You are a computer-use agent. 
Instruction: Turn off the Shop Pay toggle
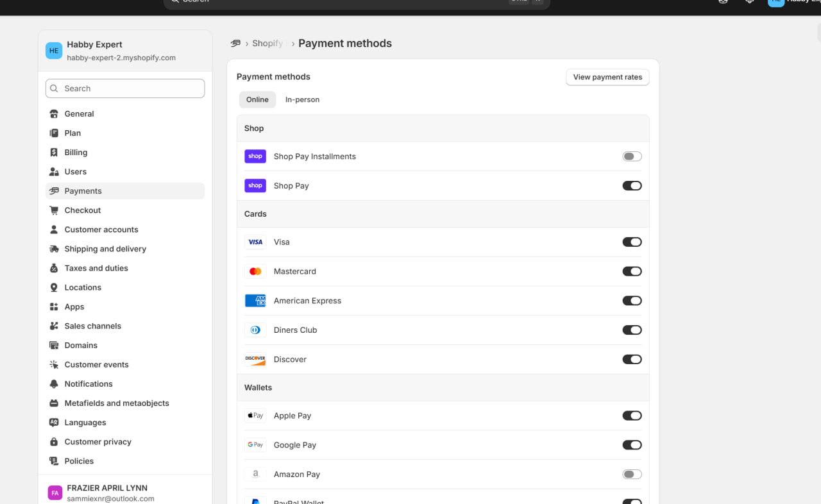[x=632, y=186]
